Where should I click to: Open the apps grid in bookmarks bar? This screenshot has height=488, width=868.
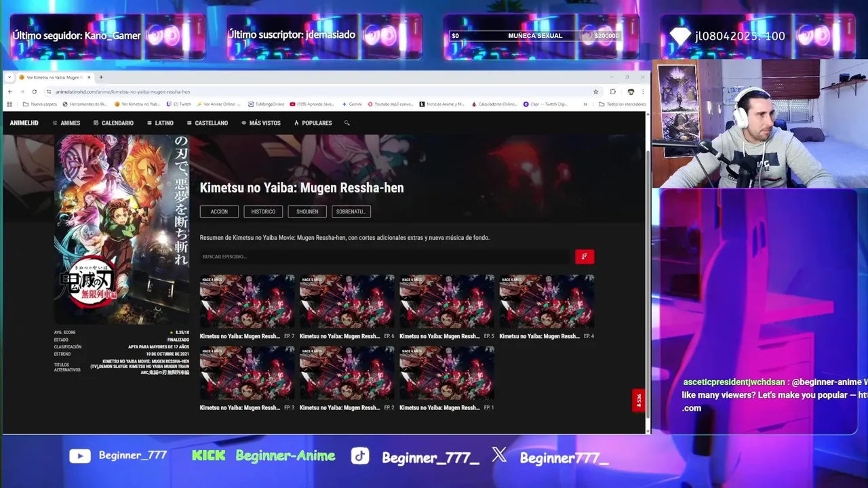tap(9, 104)
